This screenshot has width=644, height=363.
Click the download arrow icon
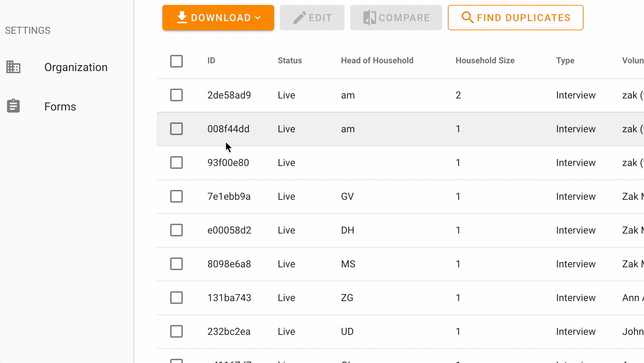pos(182,18)
